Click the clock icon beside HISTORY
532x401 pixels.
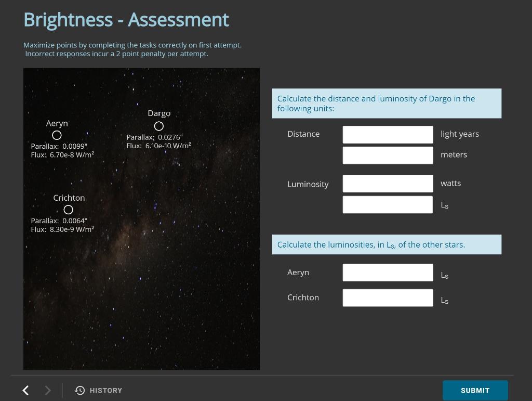click(79, 390)
